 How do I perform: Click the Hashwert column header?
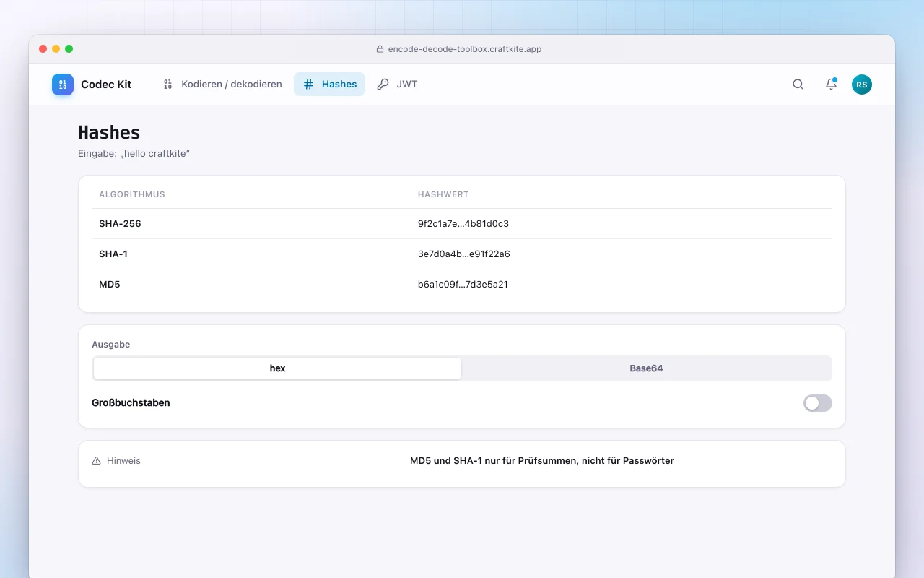point(443,194)
